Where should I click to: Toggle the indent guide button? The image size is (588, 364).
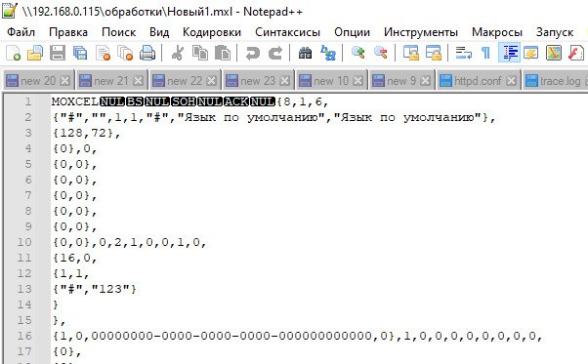(x=509, y=53)
